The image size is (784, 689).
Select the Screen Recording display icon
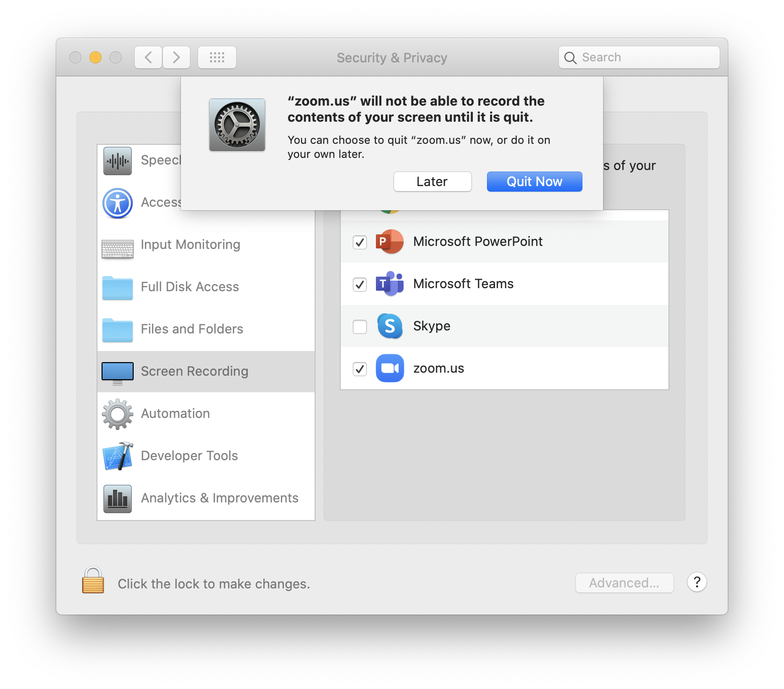117,371
